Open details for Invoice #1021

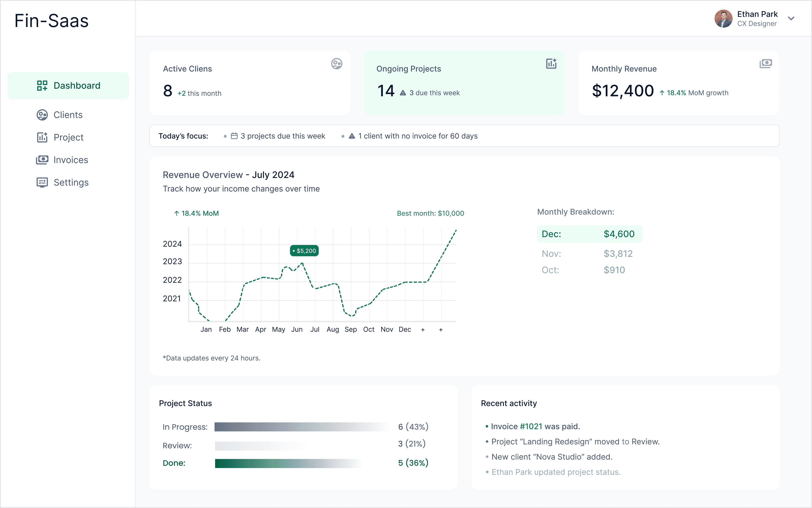(531, 426)
